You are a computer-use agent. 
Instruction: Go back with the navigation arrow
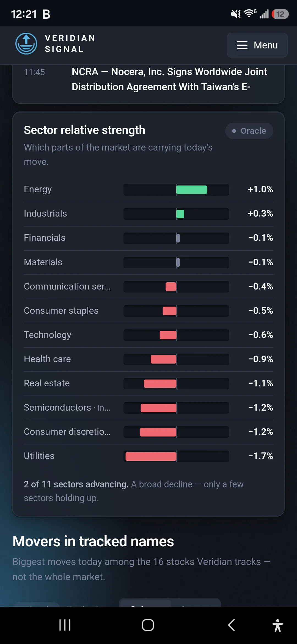click(231, 625)
